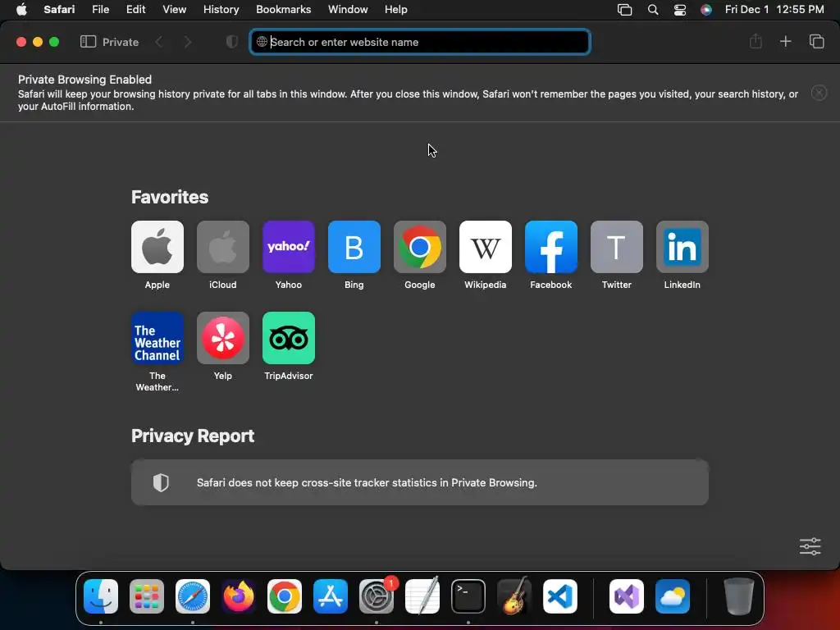This screenshot has width=840, height=630.
Task: Open the History menu
Action: pyautogui.click(x=221, y=10)
